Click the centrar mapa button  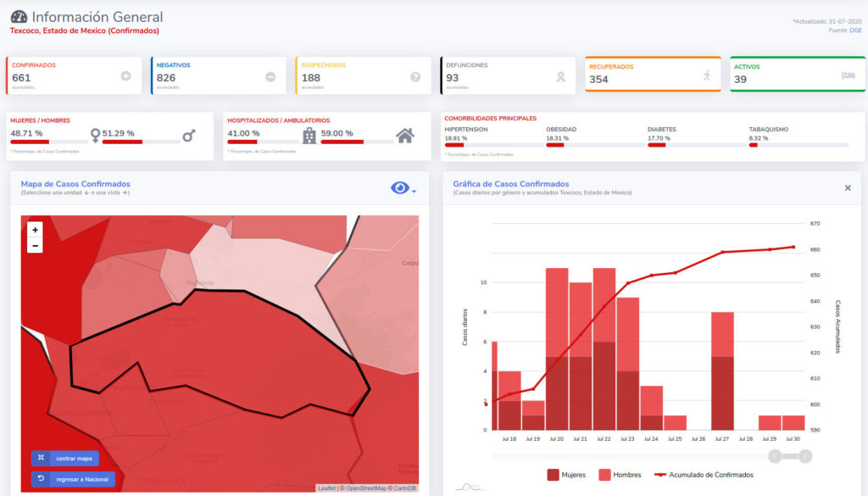65,458
